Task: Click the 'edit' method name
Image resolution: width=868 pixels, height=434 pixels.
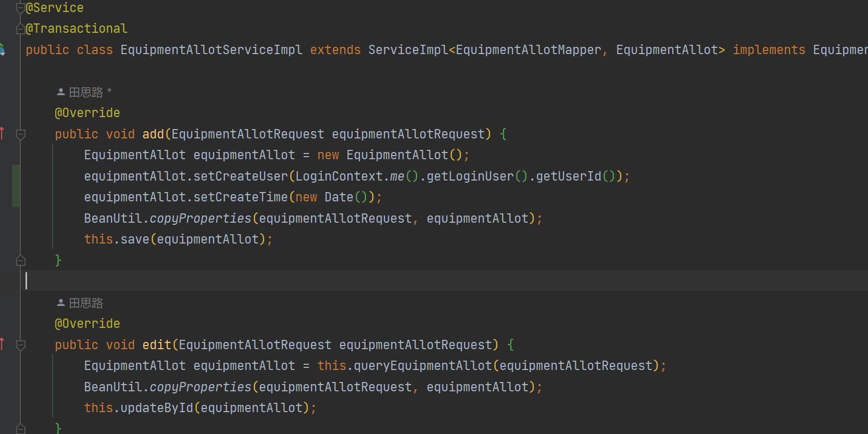Action: [157, 345]
